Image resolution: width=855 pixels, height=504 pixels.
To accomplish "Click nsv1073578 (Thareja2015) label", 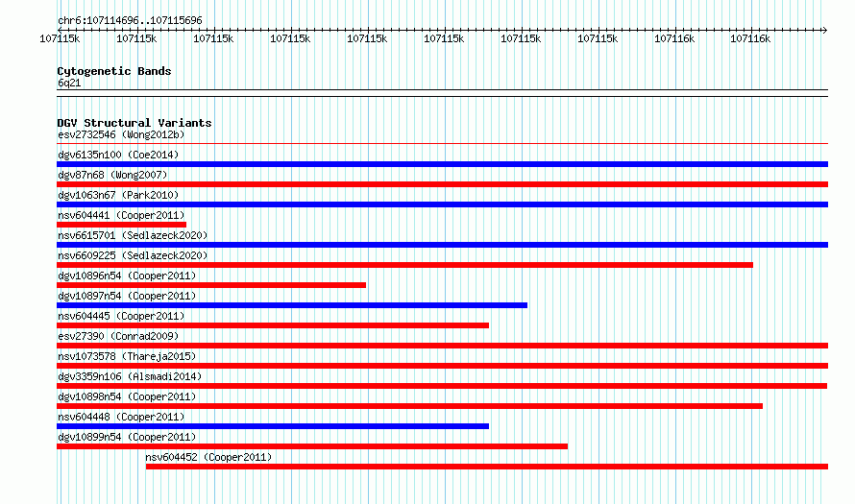I will [x=127, y=356].
